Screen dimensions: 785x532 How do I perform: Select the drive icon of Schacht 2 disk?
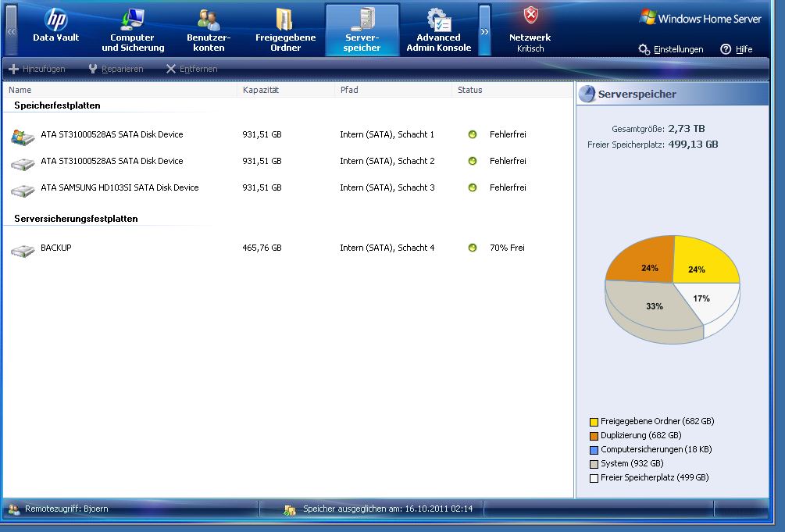(23, 163)
